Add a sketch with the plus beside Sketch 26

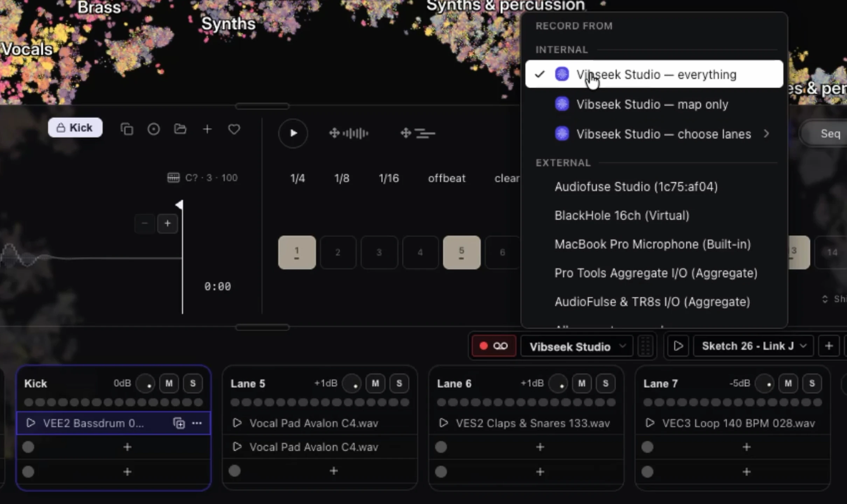tap(828, 346)
